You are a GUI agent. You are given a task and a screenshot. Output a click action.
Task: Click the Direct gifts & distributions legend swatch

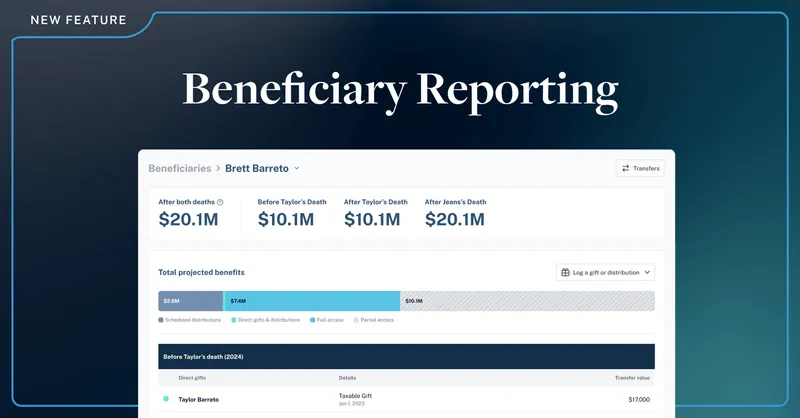coord(234,320)
